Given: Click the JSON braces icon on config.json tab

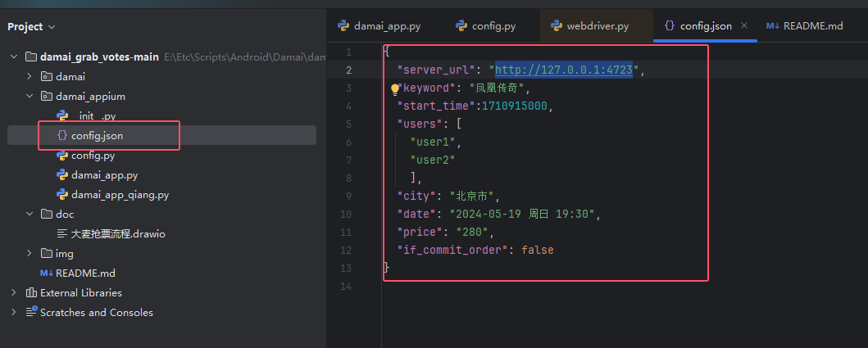Looking at the screenshot, I should pos(670,26).
